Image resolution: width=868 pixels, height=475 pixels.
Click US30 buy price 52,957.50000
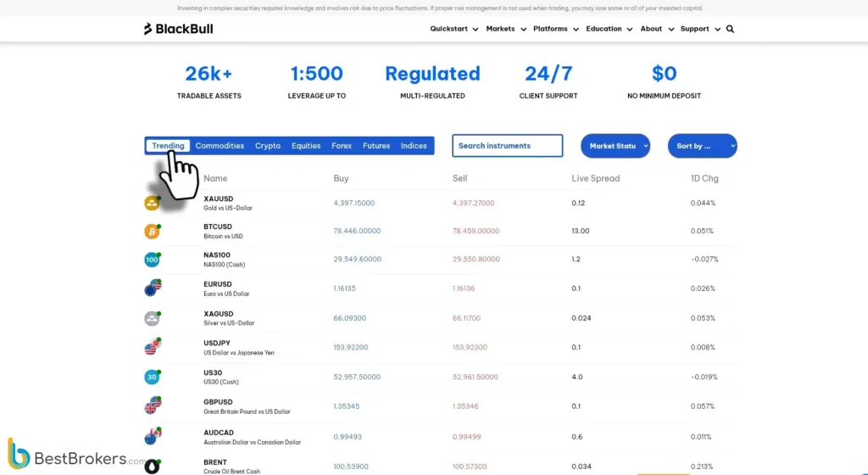[357, 377]
